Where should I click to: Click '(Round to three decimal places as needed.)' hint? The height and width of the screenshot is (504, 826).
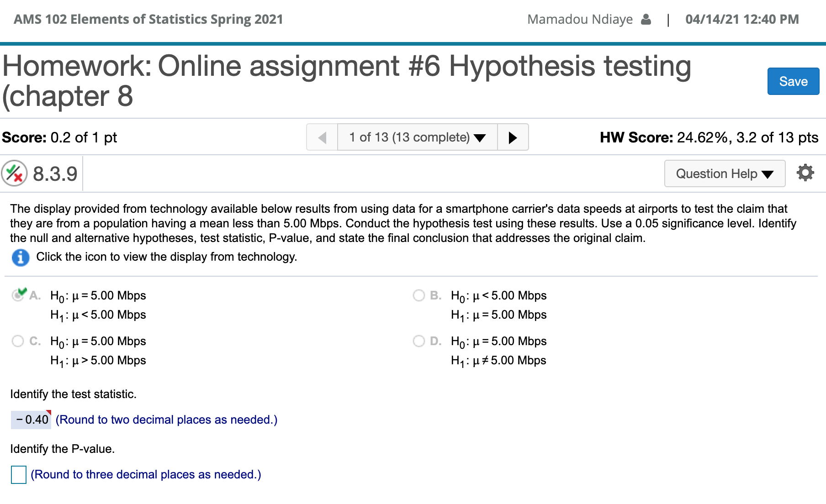146,475
